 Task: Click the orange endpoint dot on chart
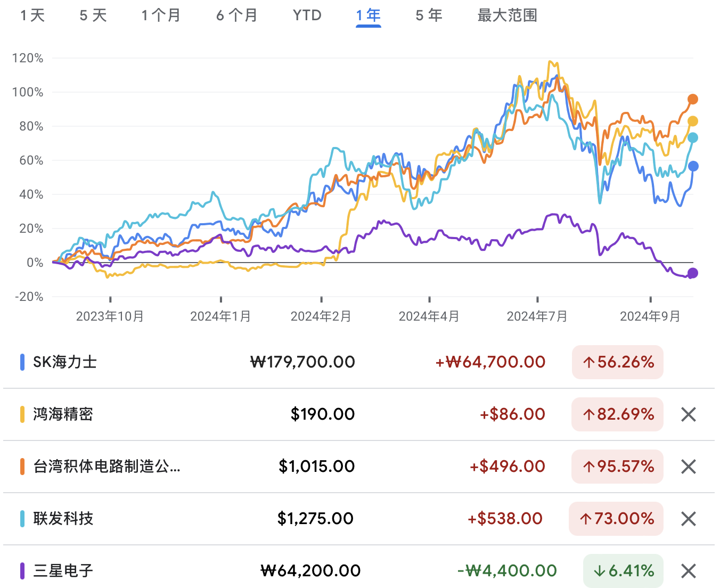coord(693,99)
